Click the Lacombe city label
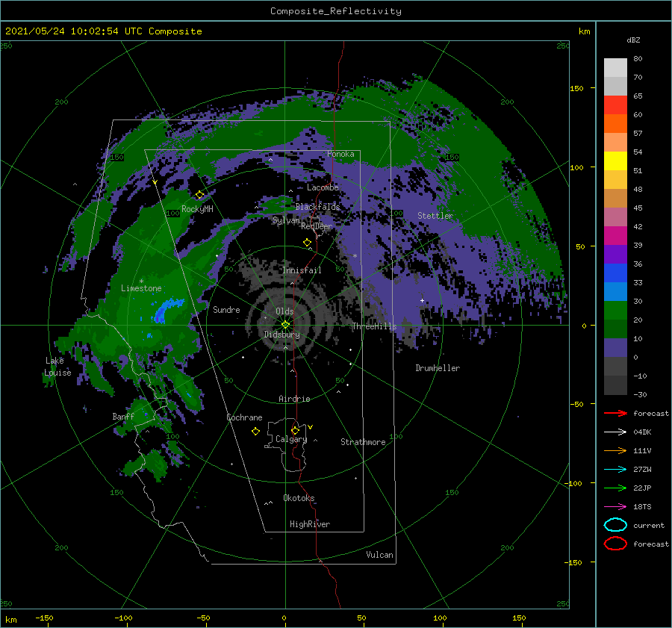The width and height of the screenshot is (672, 628). [x=323, y=187]
